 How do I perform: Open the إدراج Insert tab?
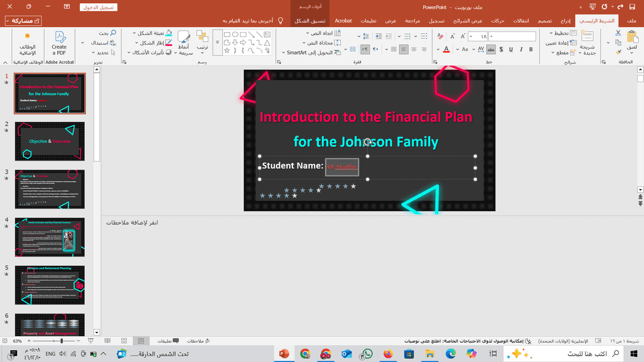[x=565, y=21]
